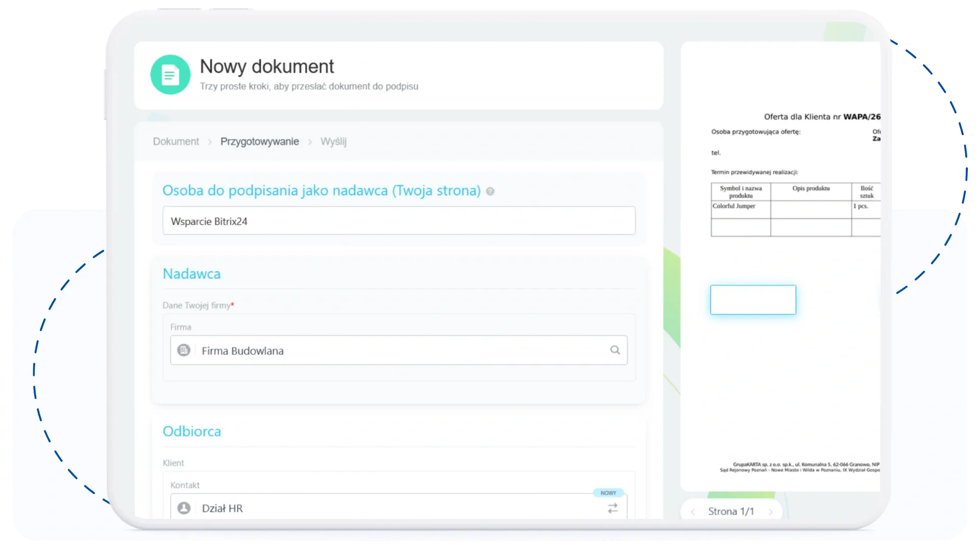Image resolution: width=980 pixels, height=551 pixels.
Task: Click the swap arrows icon in Kontakt field
Action: [x=612, y=508]
